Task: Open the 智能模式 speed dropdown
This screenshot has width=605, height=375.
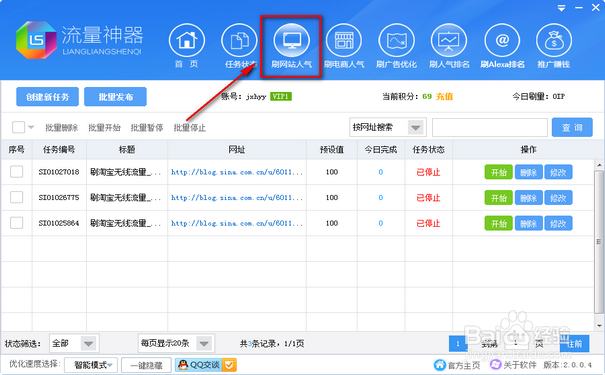Action: pos(90,365)
